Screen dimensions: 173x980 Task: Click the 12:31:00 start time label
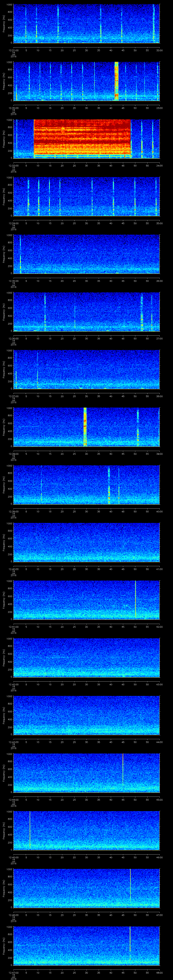coord(14,50)
